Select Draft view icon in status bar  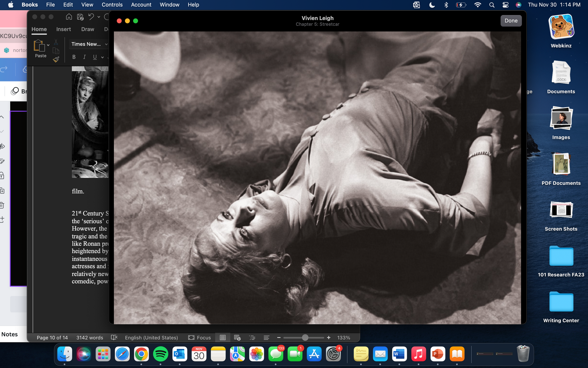coord(266,338)
